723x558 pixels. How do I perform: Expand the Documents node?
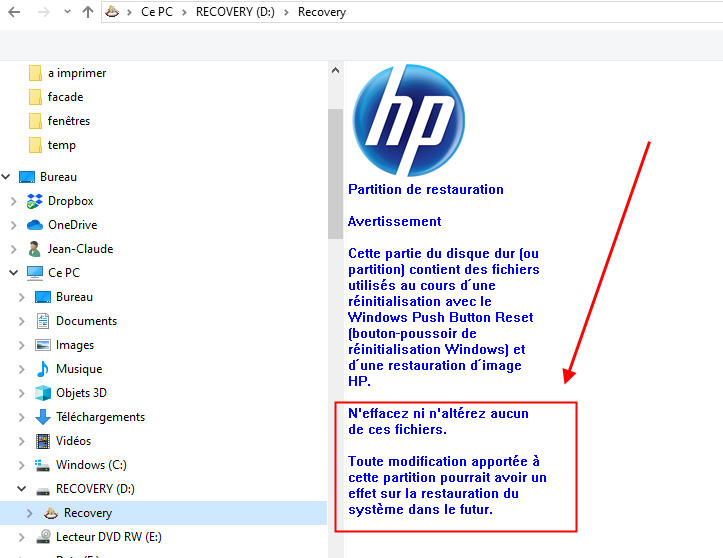(21, 321)
